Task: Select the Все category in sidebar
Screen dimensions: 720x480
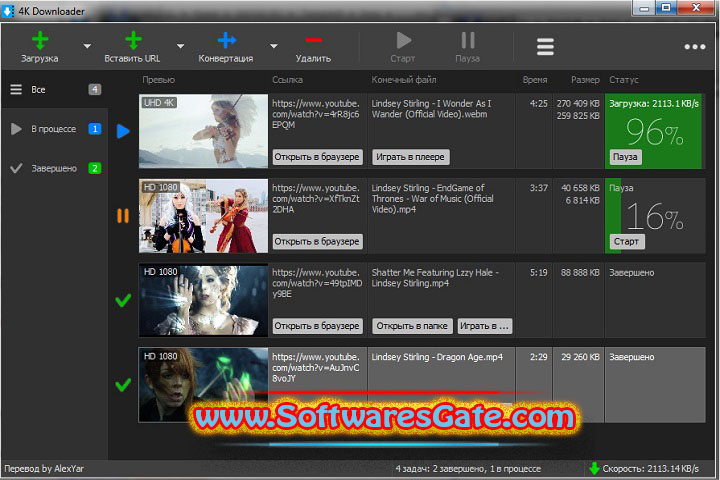Action: 55,90
